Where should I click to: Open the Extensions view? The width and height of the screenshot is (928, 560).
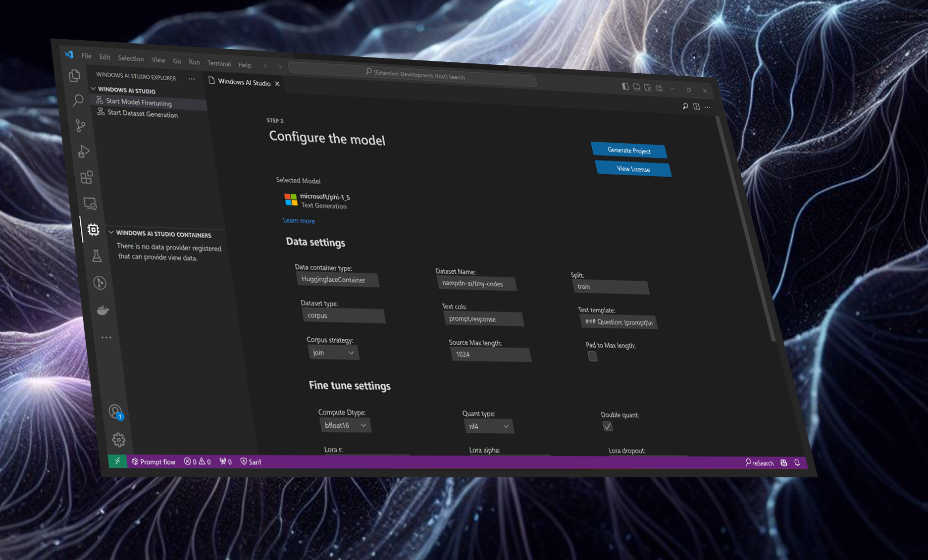click(x=87, y=177)
